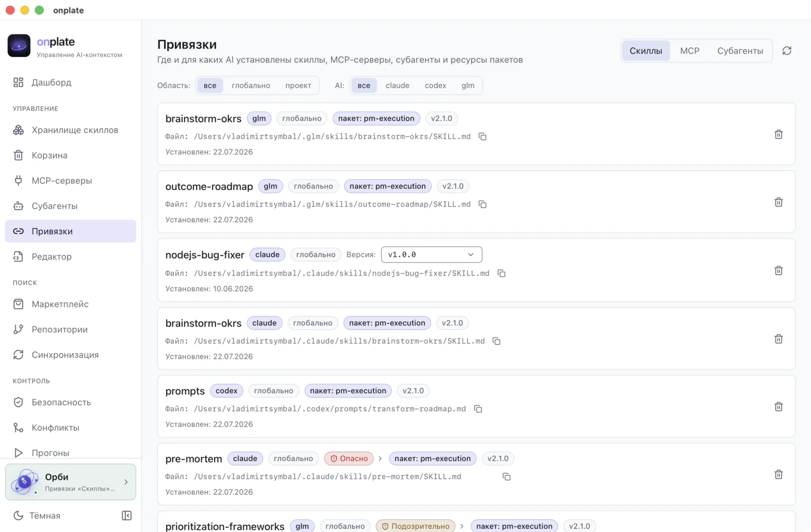The image size is (811, 532).
Task: Click the onplate logo icon
Action: 19,46
